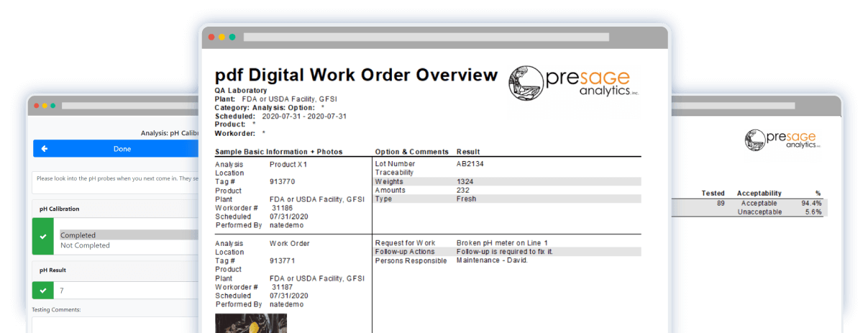The height and width of the screenshot is (333, 868).
Task: Click the address bar of the center browser window
Action: coord(426,37)
